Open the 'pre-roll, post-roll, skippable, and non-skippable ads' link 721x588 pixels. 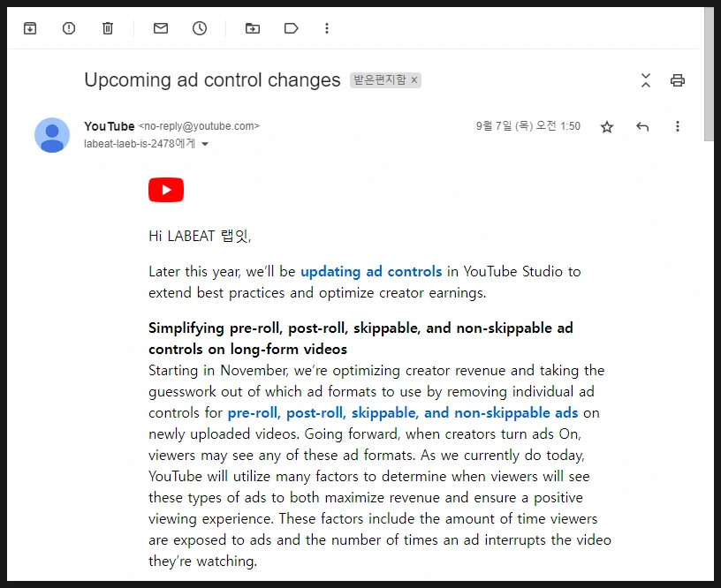[403, 413]
